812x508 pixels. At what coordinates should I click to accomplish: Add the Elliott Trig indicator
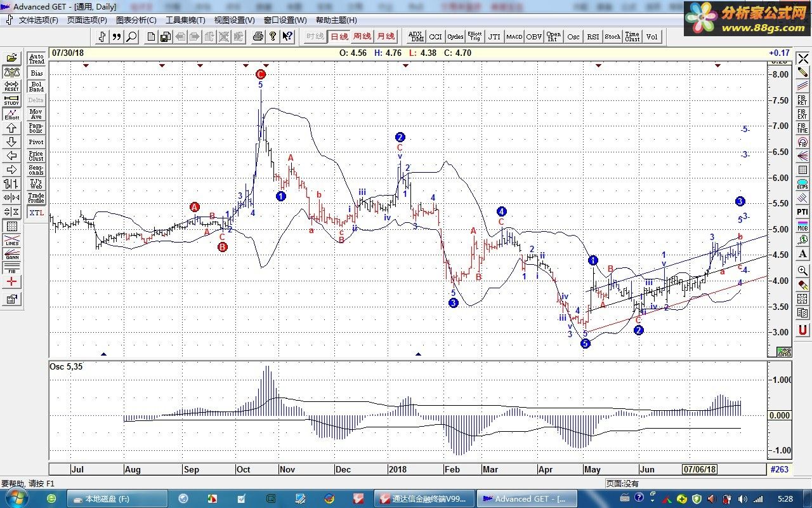[x=475, y=37]
